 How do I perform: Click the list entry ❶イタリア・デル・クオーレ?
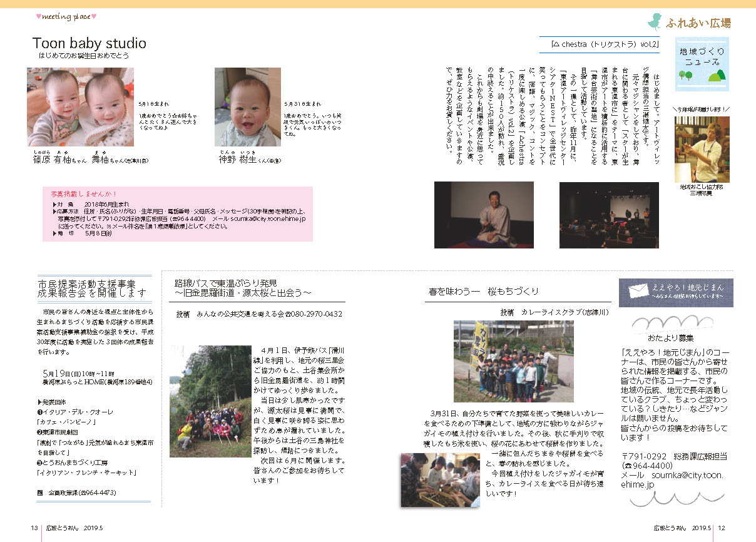pos(76,412)
